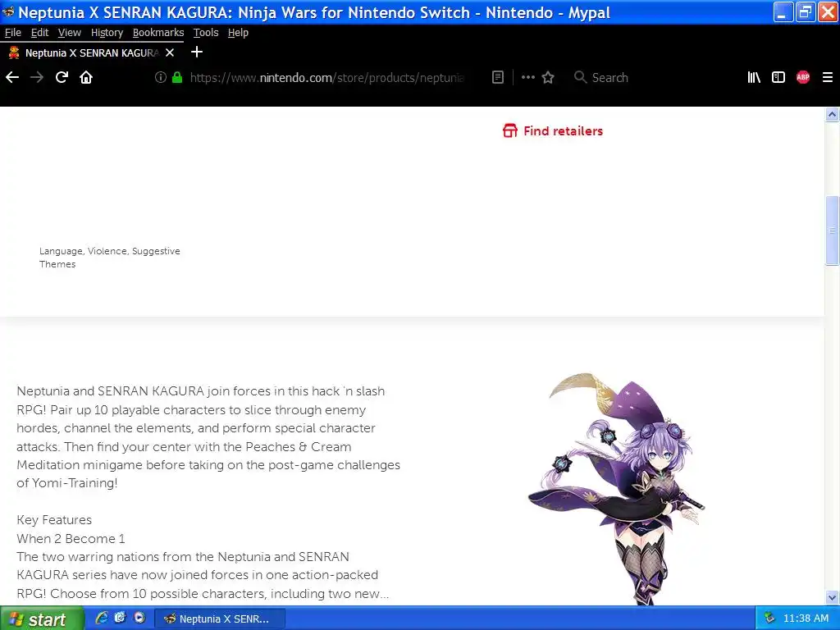The width and height of the screenshot is (840, 630).
Task: Restore down the Mypal browser window
Action: click(806, 12)
